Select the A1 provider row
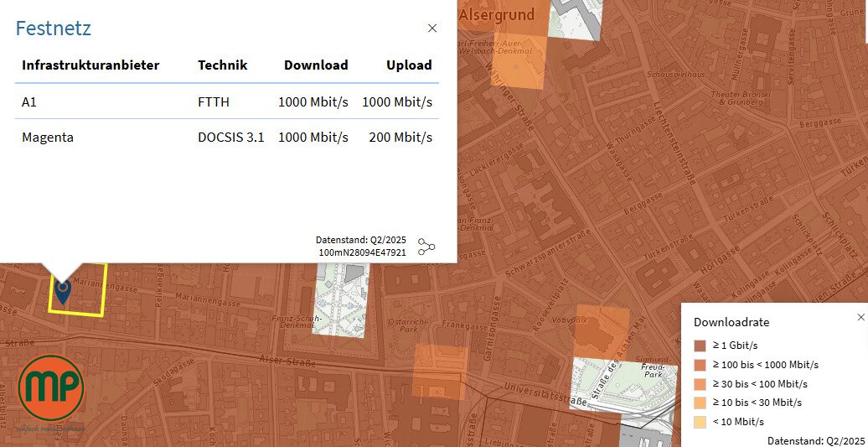 (226, 101)
